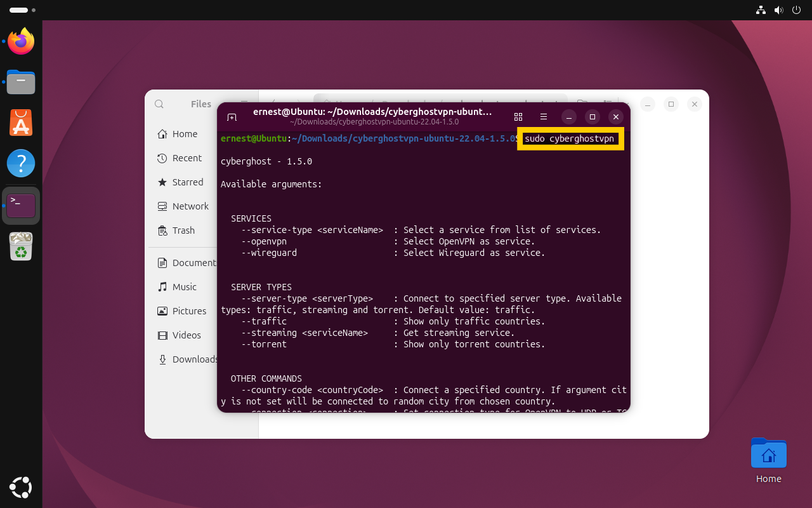Minimize the terminal window

click(570, 117)
